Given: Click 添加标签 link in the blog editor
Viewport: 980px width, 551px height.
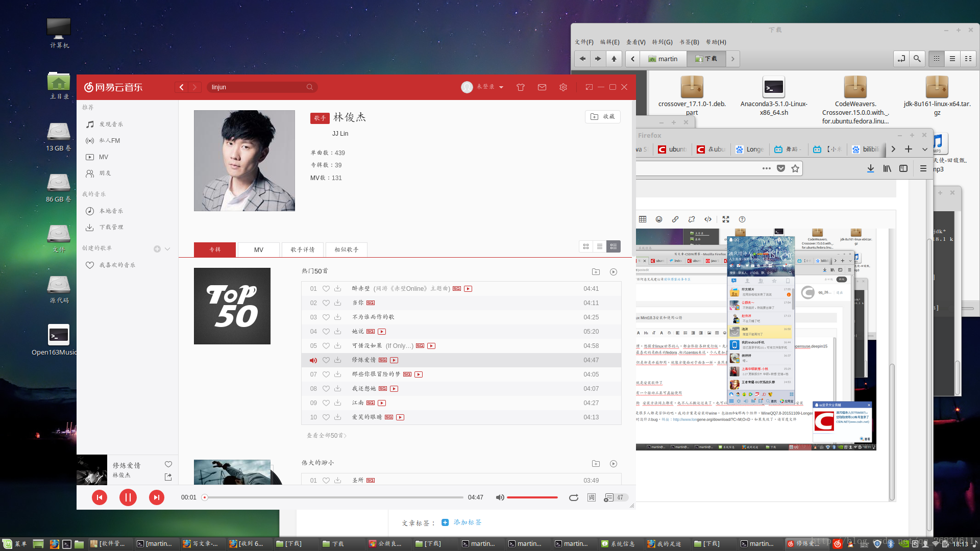Looking at the screenshot, I should 468,522.
